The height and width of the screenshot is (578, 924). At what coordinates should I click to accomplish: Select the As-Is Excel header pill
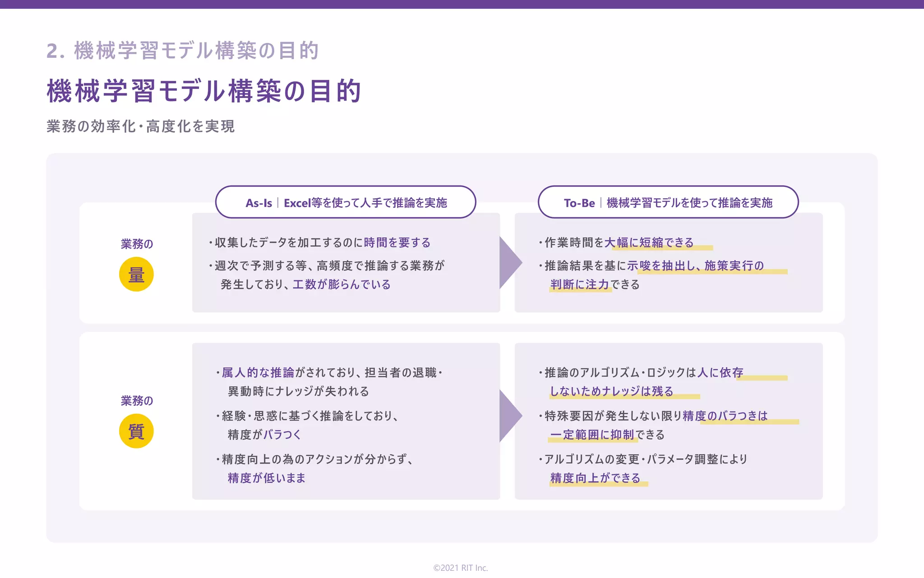click(x=346, y=202)
